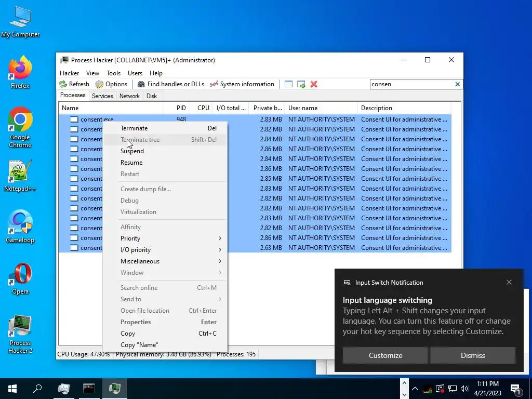
Task: Close the Input Switch Notification
Action: tap(509, 282)
